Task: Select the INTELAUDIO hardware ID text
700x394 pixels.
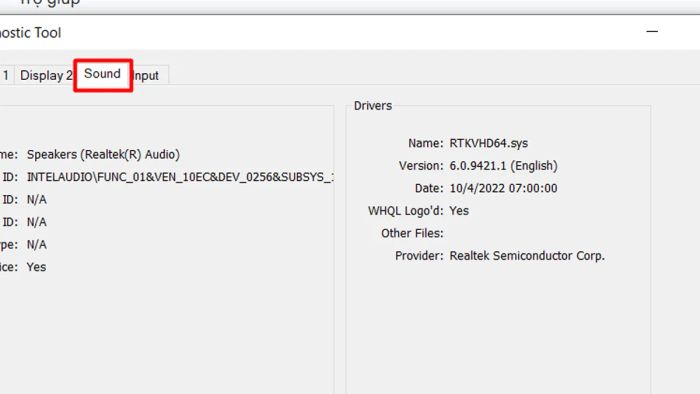Action: click(180, 177)
